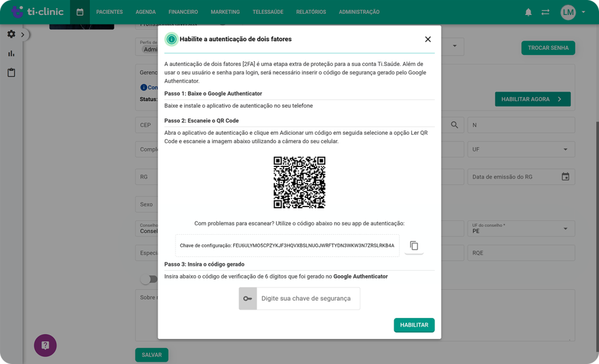Screen dimensions: 599x364
Task: Close the two-factor authentication dialog
Action: (x=428, y=40)
